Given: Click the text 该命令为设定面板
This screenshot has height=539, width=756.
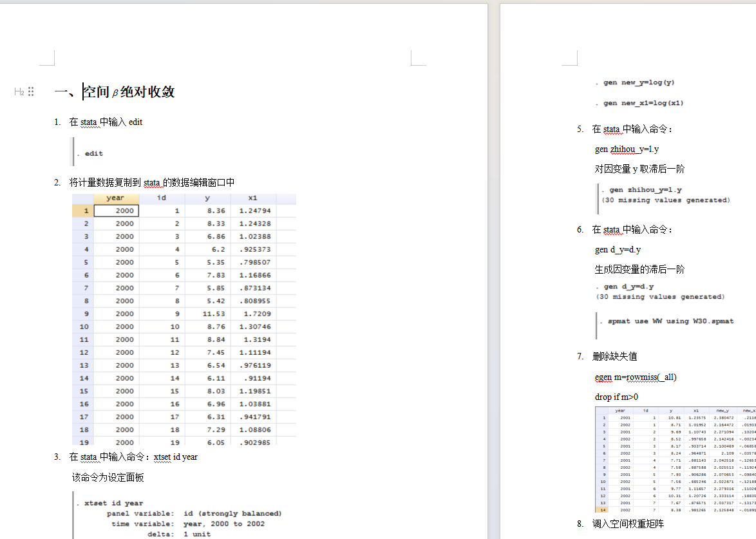Looking at the screenshot, I should (108, 478).
